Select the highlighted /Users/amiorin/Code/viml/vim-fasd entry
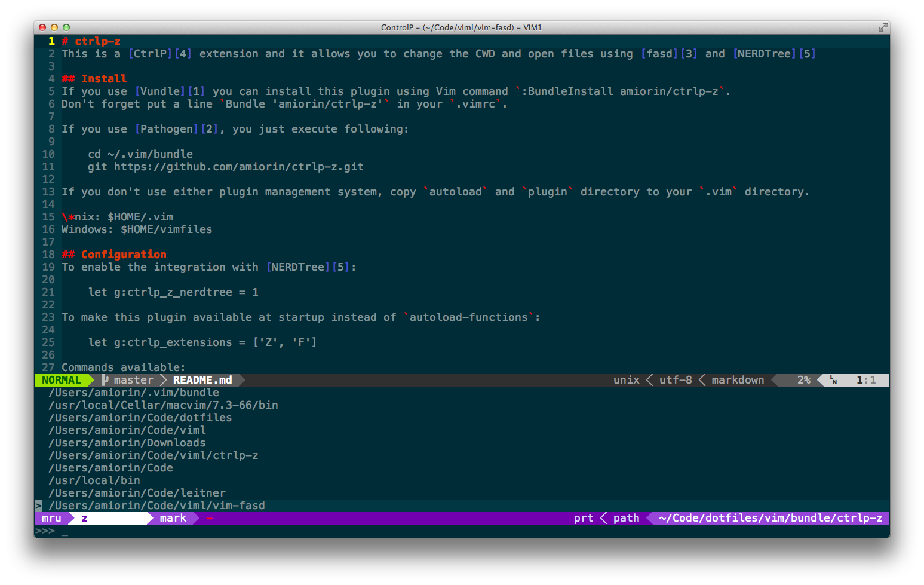 [x=157, y=506]
